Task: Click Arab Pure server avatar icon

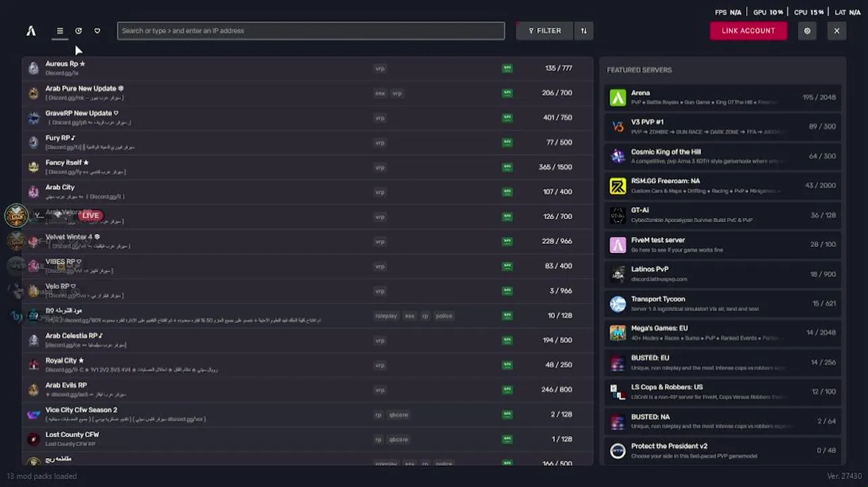Action: click(34, 93)
